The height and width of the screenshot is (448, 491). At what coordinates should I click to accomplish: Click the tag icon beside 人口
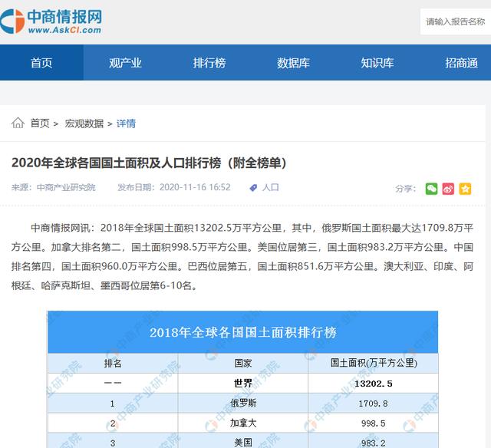tap(253, 188)
